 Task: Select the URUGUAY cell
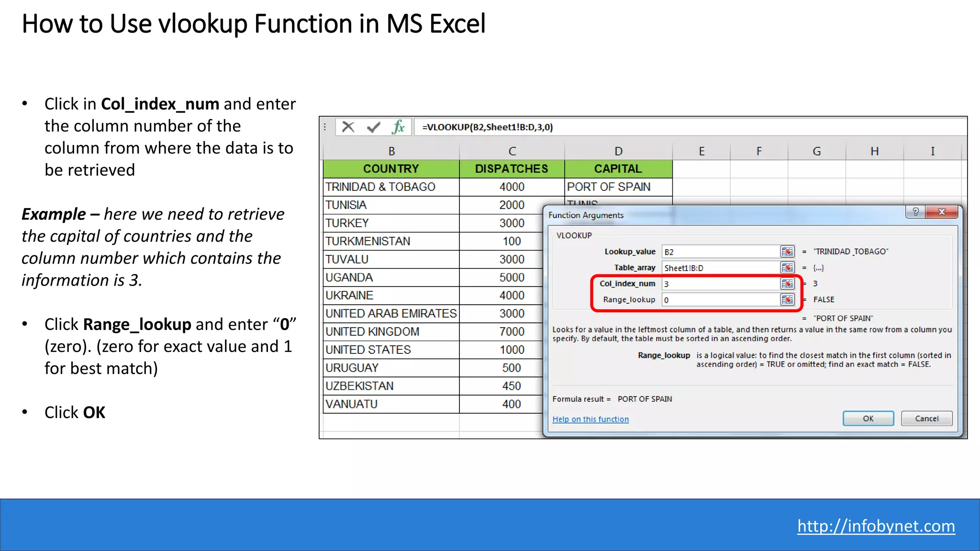tap(391, 368)
